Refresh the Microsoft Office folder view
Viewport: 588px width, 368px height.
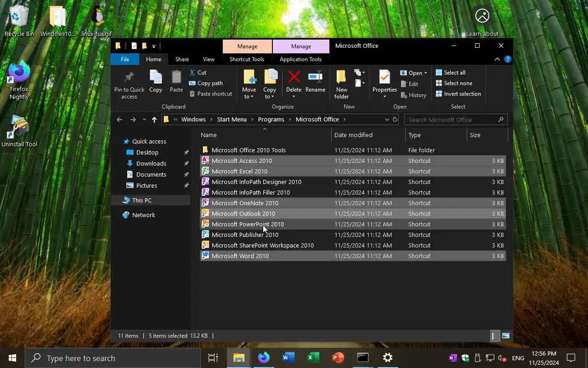(395, 120)
